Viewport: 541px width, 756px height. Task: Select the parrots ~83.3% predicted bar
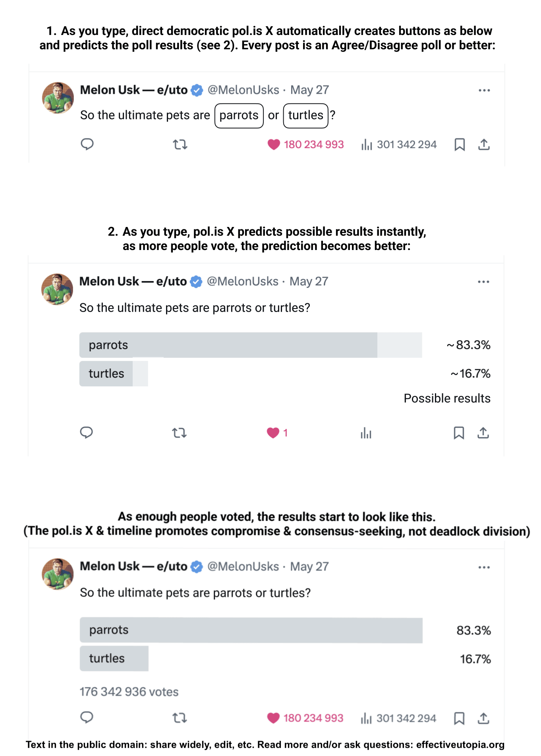pyautogui.click(x=251, y=345)
